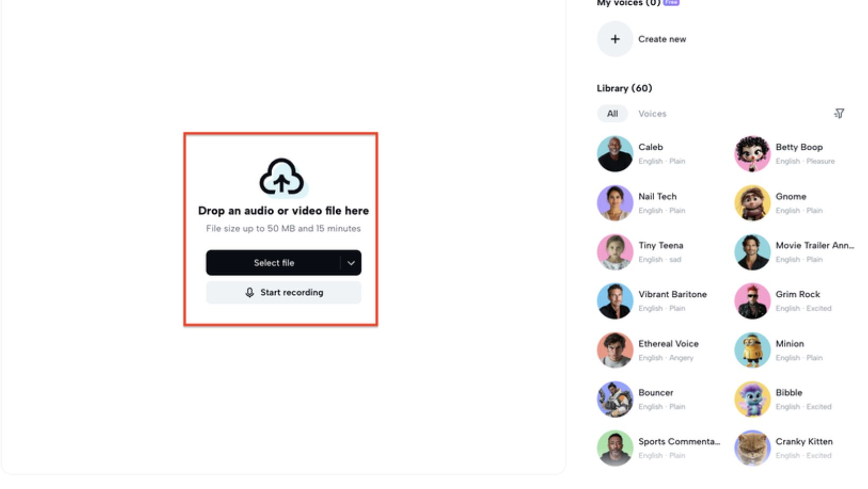The height and width of the screenshot is (489, 868).
Task: Click 'English · Angery' under Ethereal Voice
Action: [666, 358]
